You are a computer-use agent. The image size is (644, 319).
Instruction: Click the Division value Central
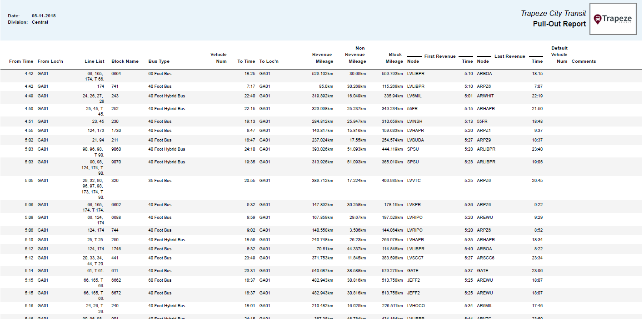[x=40, y=22]
